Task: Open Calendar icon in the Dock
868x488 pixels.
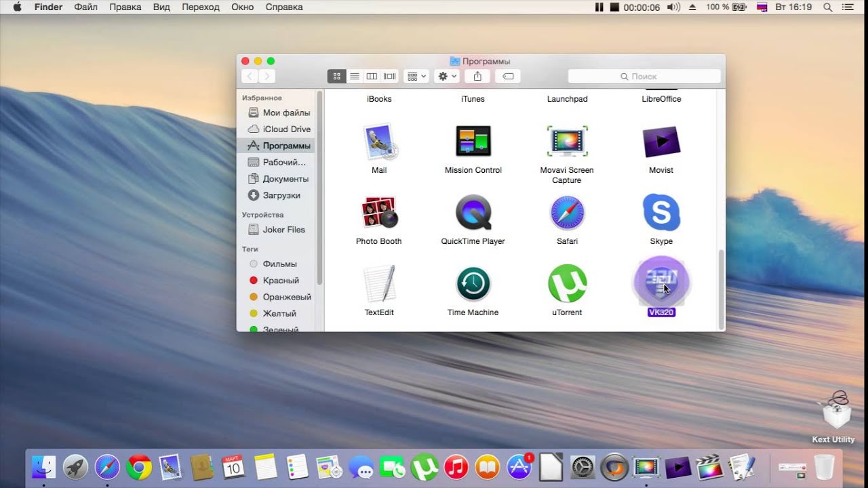Action: (x=233, y=467)
